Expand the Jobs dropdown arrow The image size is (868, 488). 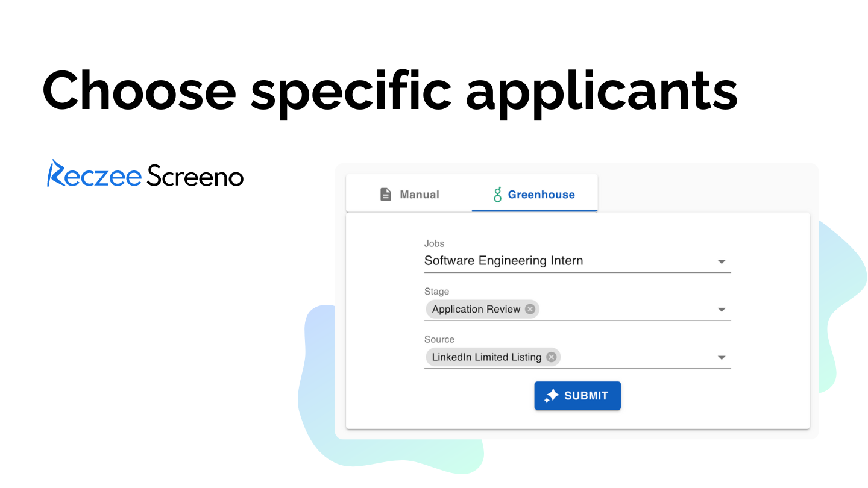721,262
